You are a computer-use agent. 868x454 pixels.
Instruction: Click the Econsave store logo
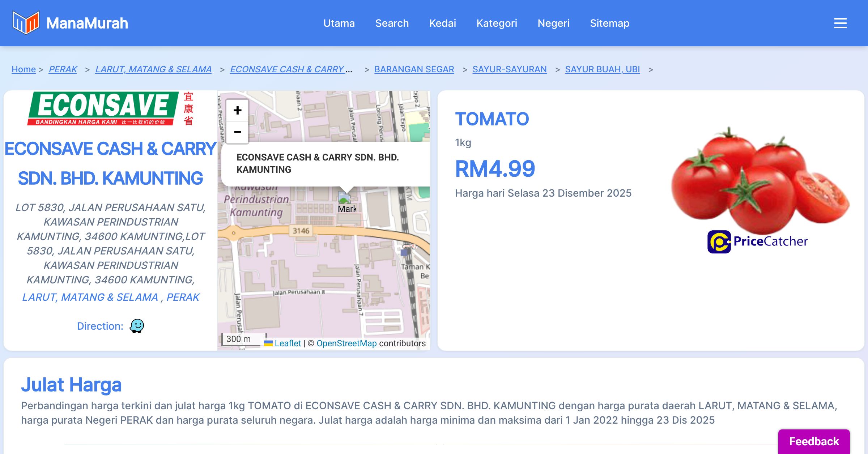(110, 108)
